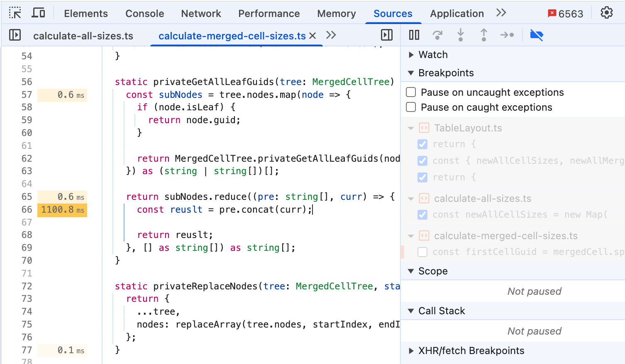
Task: Pause script execution
Action: (414, 35)
